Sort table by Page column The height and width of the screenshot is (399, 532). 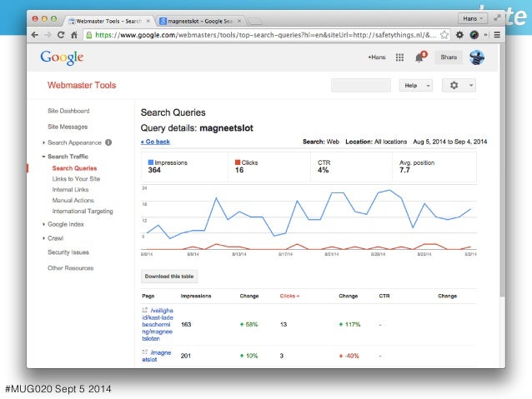148,296
